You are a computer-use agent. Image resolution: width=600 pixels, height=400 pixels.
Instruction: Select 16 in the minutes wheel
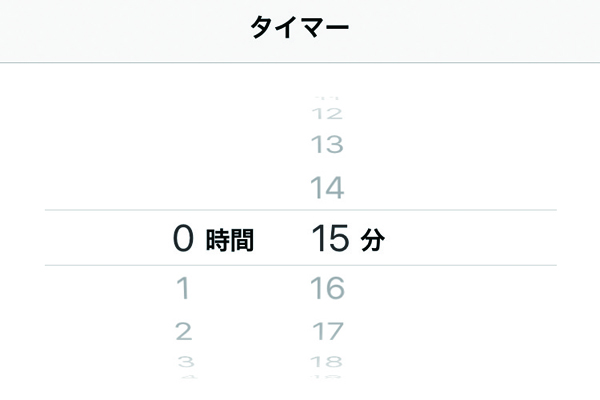[x=327, y=289]
